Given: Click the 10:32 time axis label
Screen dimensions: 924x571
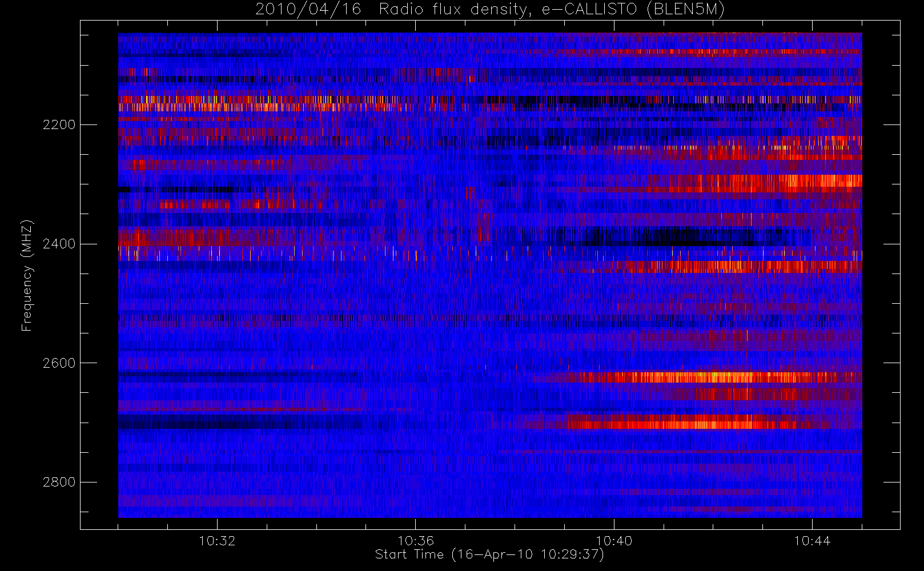Looking at the screenshot, I should pyautogui.click(x=217, y=541).
